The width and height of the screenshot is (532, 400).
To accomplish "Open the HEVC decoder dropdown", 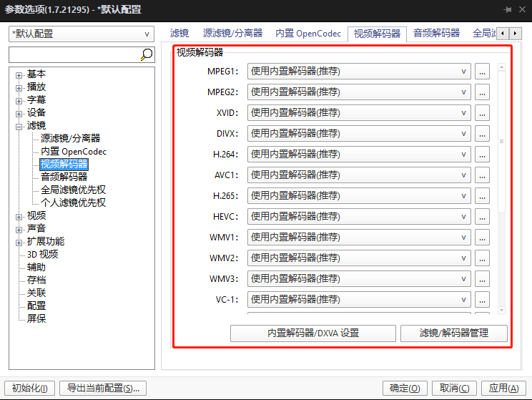I will [x=359, y=217].
